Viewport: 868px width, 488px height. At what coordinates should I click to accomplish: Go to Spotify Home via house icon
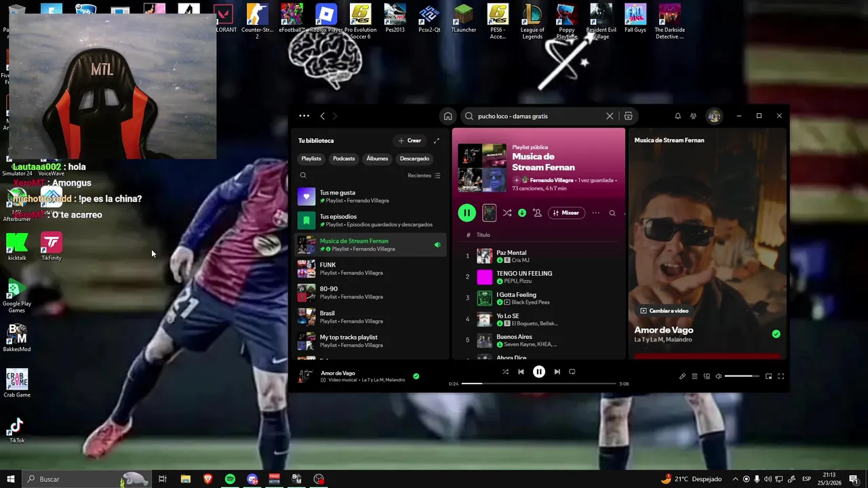click(448, 116)
